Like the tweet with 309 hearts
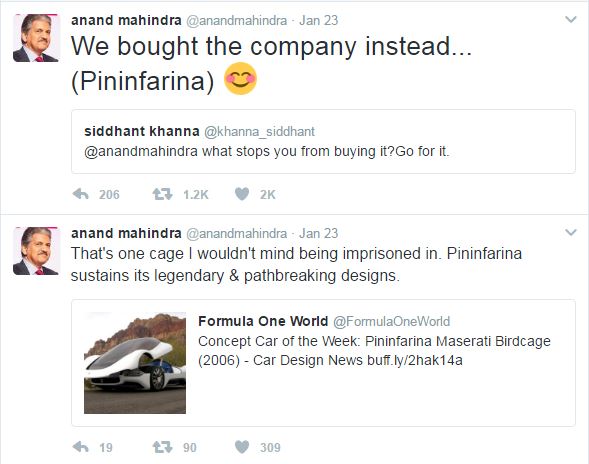 click(x=242, y=447)
